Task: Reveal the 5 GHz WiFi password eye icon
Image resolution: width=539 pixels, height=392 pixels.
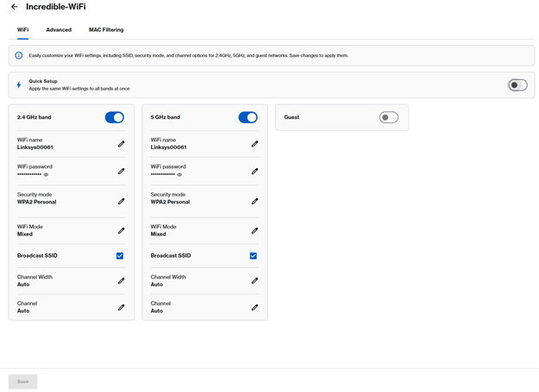Action: tap(179, 174)
